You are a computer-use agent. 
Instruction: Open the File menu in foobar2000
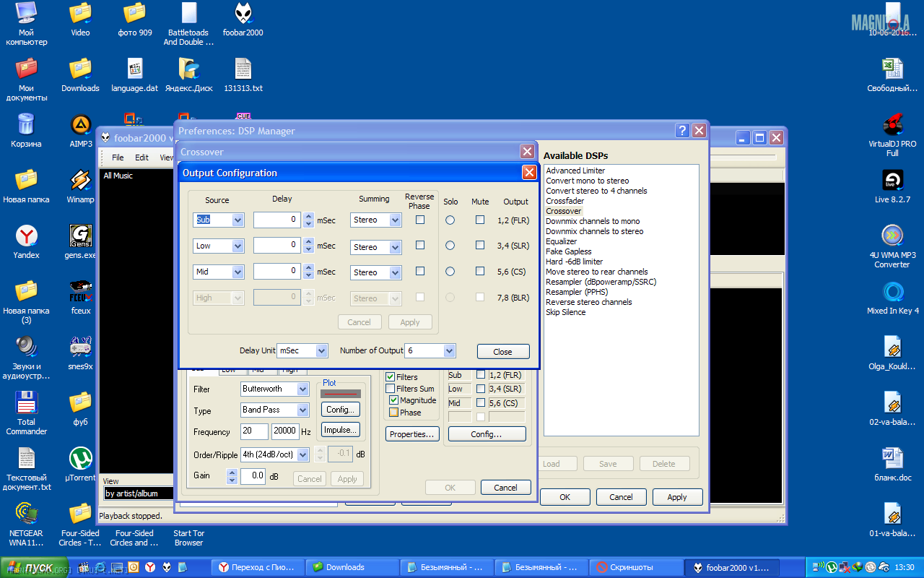(x=118, y=158)
